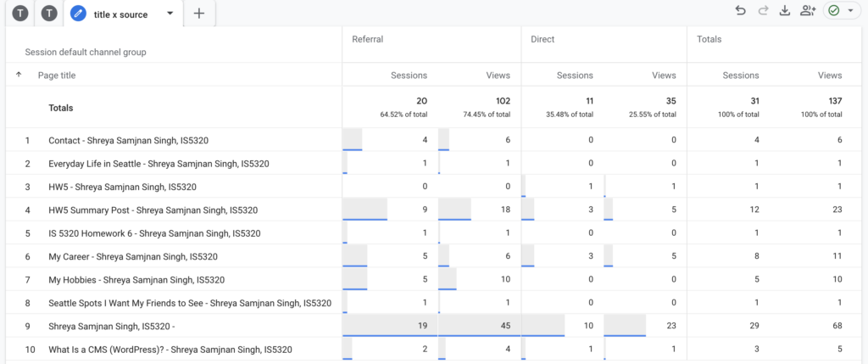Add a new tab with plus icon
The image size is (868, 364).
199,14
